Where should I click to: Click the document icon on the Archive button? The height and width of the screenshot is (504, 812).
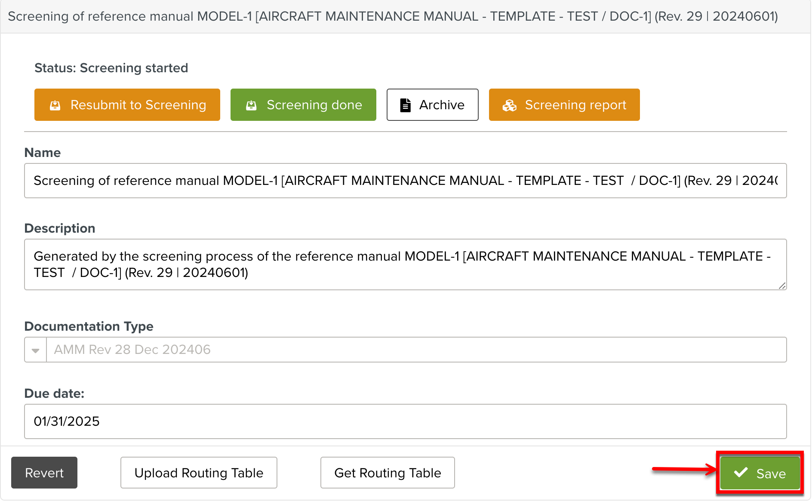tap(405, 105)
